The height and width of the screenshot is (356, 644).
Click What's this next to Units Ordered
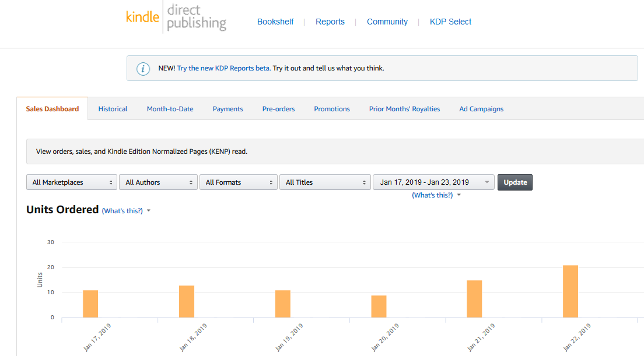click(122, 211)
